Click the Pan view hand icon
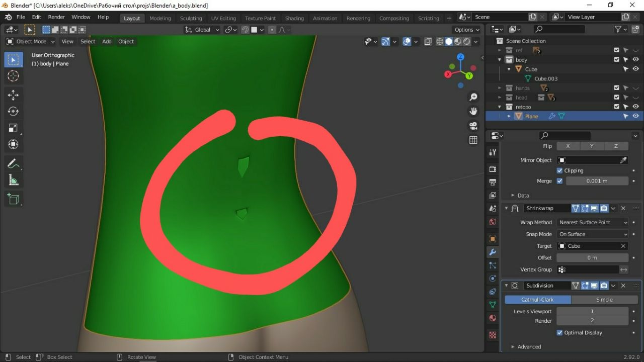The height and width of the screenshot is (362, 644). point(473,111)
